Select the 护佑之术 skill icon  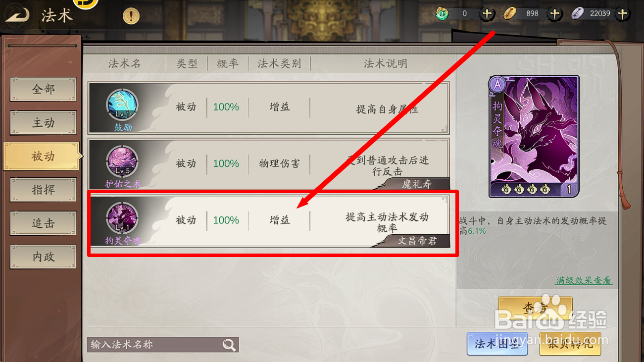[x=122, y=162]
